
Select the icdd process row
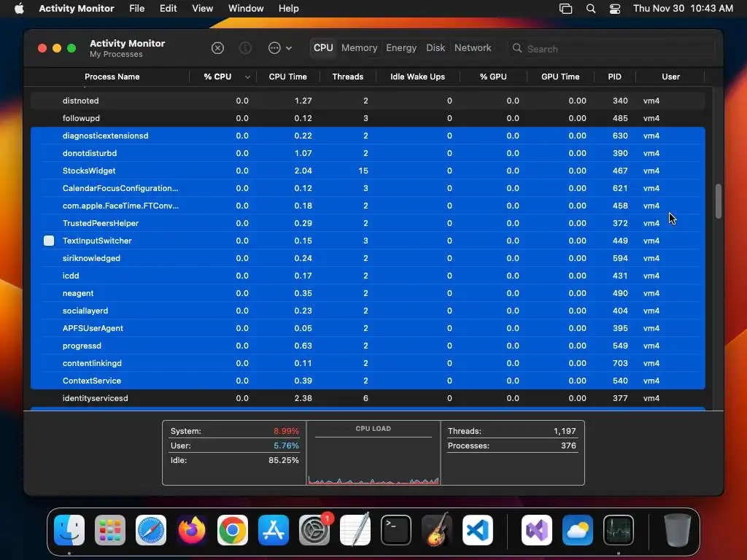(x=368, y=276)
